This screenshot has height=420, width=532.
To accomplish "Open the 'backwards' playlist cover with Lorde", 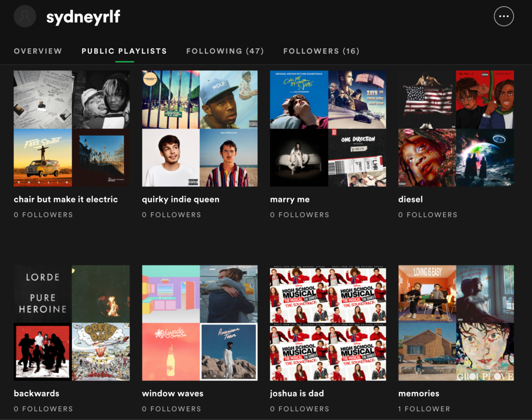I will tap(72, 323).
